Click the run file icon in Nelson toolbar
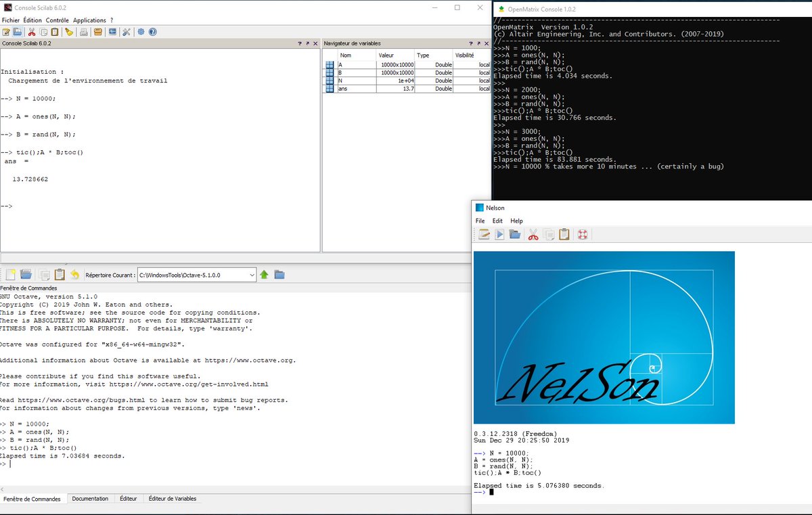 click(x=499, y=234)
